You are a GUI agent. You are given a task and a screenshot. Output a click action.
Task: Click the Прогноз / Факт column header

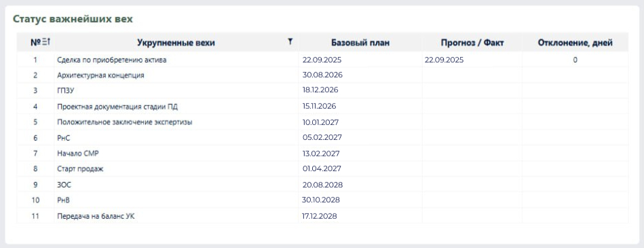472,42
